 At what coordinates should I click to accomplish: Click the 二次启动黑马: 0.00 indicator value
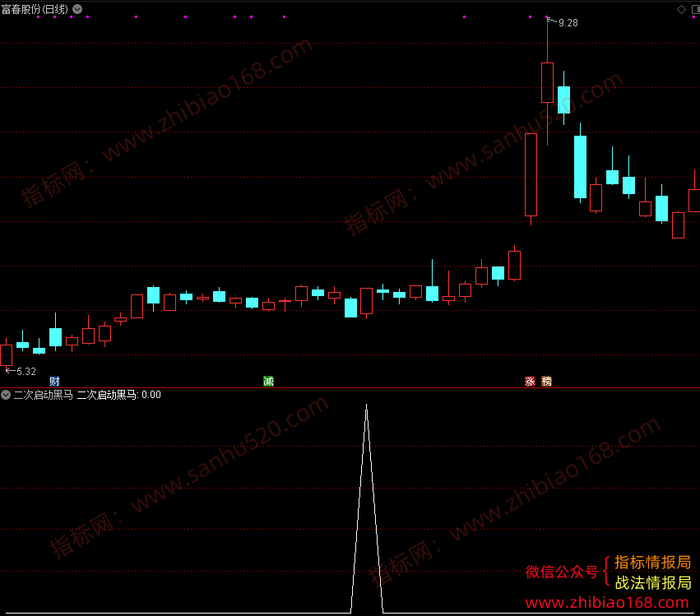[118, 395]
